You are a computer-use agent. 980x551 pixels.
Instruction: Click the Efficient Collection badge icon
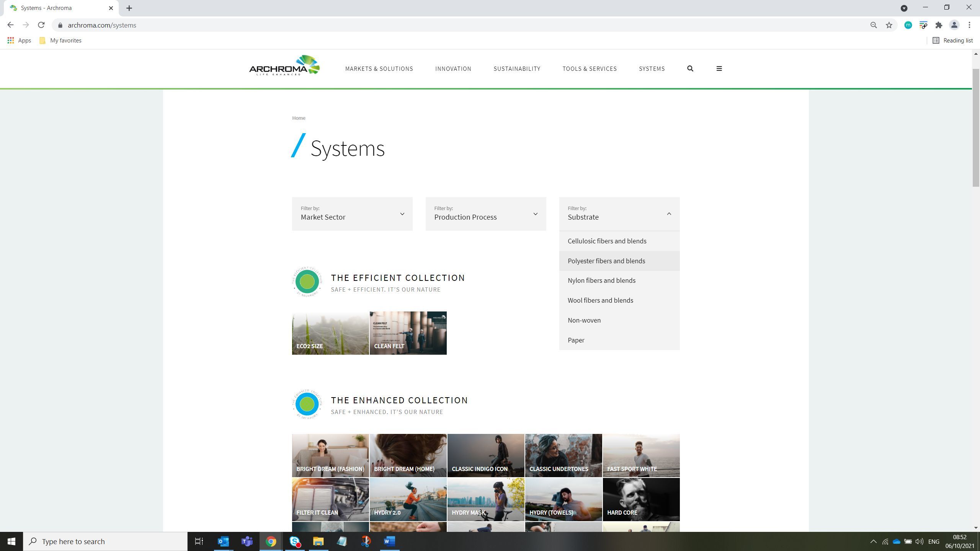pos(307,282)
